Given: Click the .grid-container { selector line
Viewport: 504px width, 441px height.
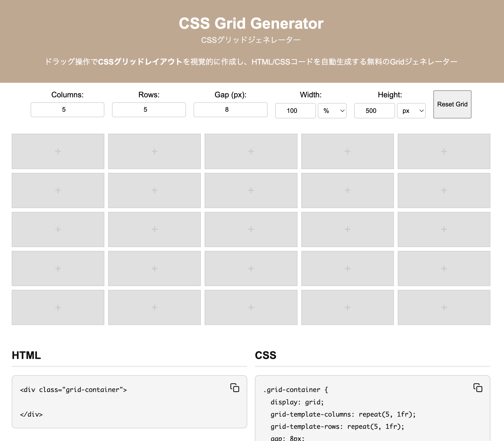Looking at the screenshot, I should click(296, 390).
